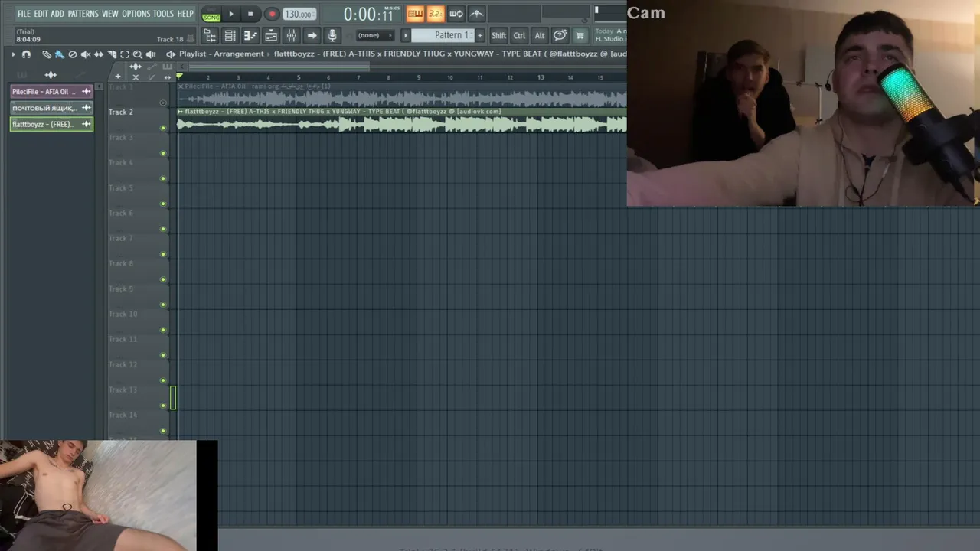The height and width of the screenshot is (551, 980).
Task: Open the PATTERNS menu
Action: (x=83, y=14)
